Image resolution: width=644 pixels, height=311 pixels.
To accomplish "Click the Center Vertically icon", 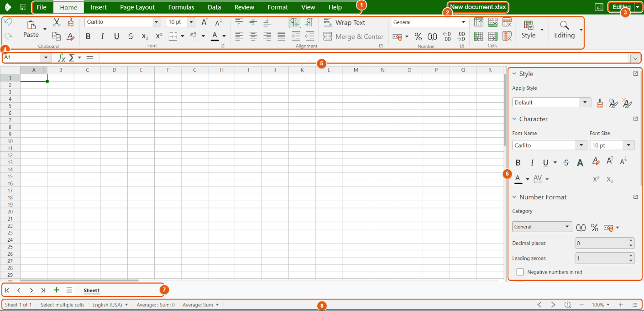I will coord(253,22).
